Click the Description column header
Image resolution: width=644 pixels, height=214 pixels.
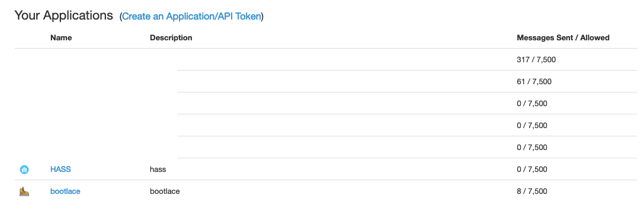click(x=171, y=38)
